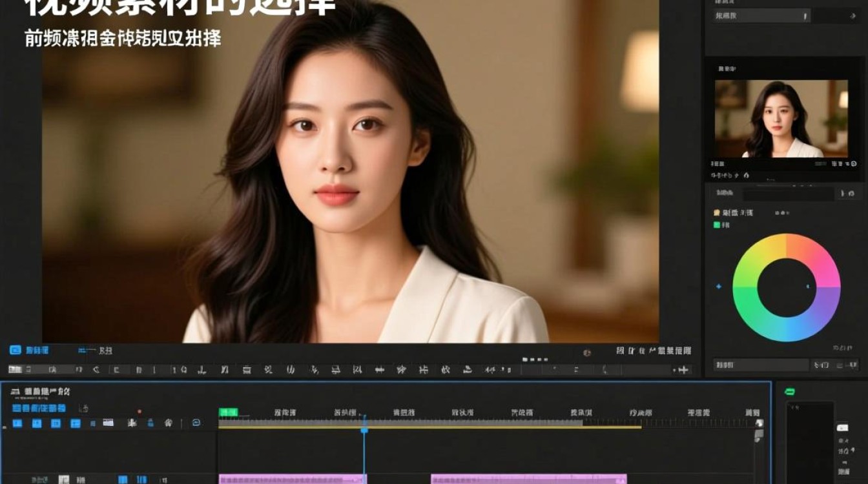
Task: Click the blue highlighted label in the timeline panel
Action: click(39, 408)
